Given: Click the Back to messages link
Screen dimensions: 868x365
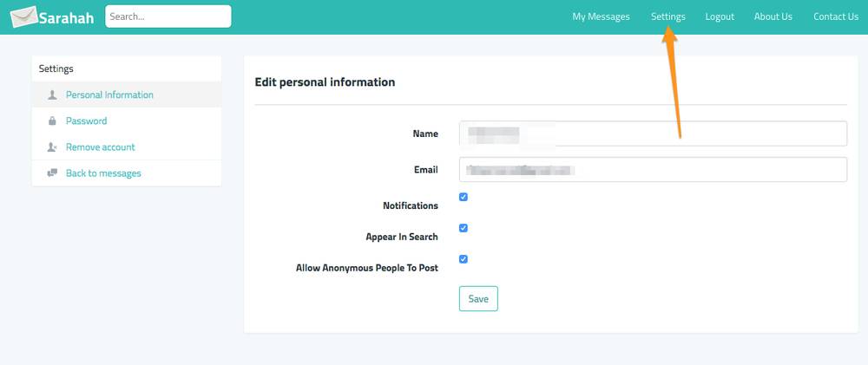Looking at the screenshot, I should tap(103, 173).
